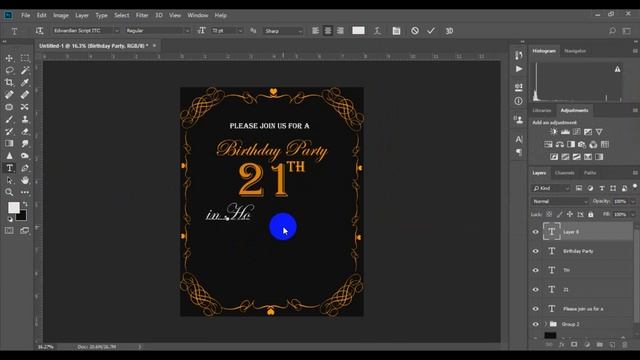The height and width of the screenshot is (360, 640).
Task: Select the Magic Wand tool
Action: [25, 70]
